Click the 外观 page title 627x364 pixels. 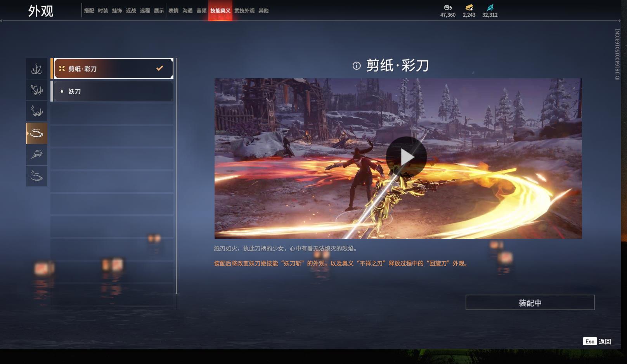point(41,11)
